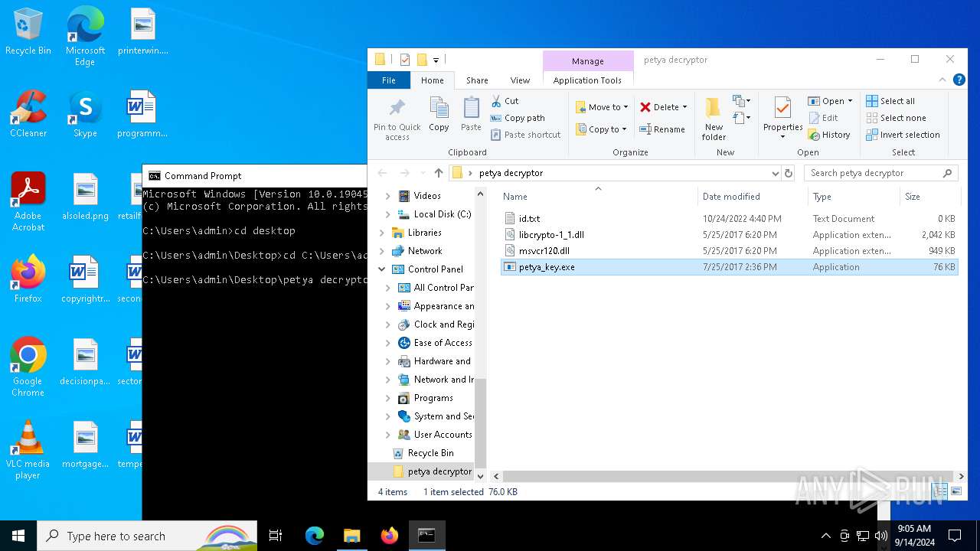Screen dimensions: 980x551
Task: Open the File tab
Action: coord(389,80)
